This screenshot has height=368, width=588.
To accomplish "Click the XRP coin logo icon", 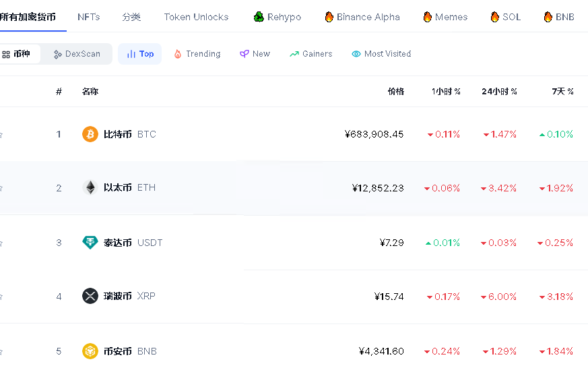I will click(90, 296).
